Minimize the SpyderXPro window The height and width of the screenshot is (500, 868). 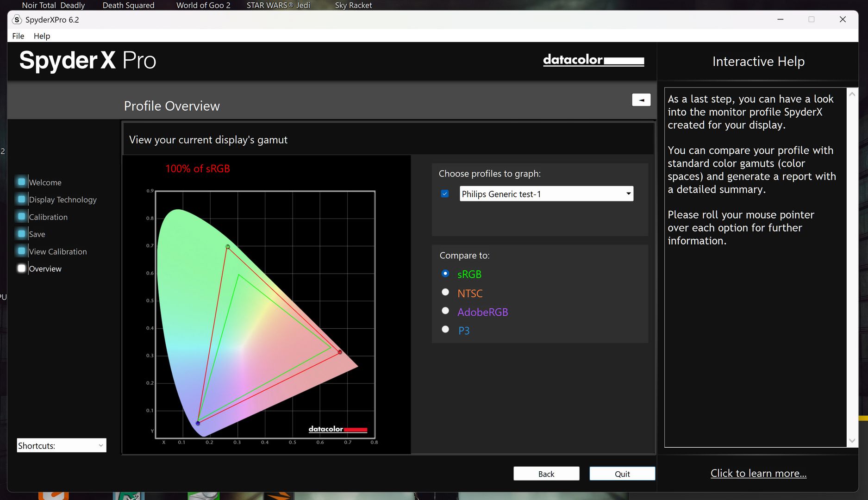tap(780, 19)
